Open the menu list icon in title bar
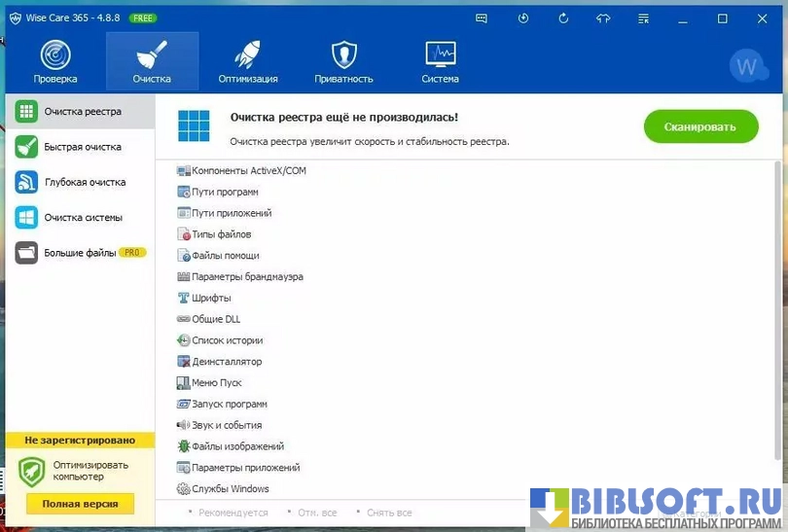788x532 pixels. click(644, 18)
